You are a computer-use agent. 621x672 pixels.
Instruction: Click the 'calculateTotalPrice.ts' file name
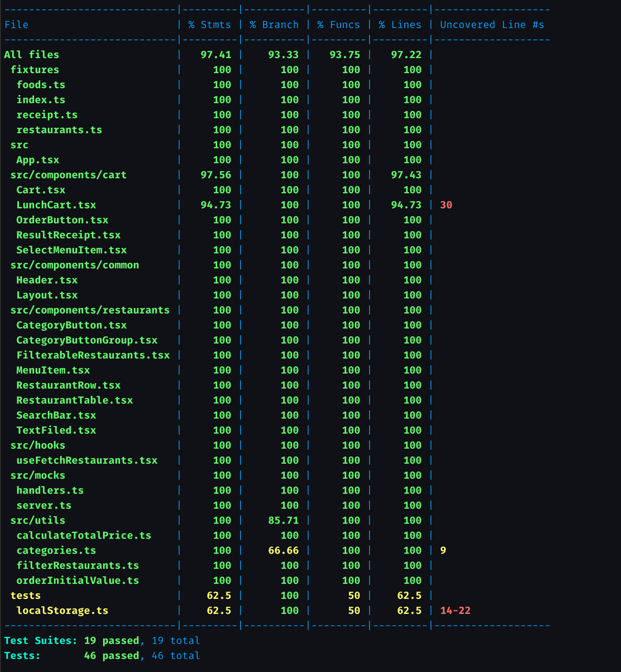tap(84, 535)
